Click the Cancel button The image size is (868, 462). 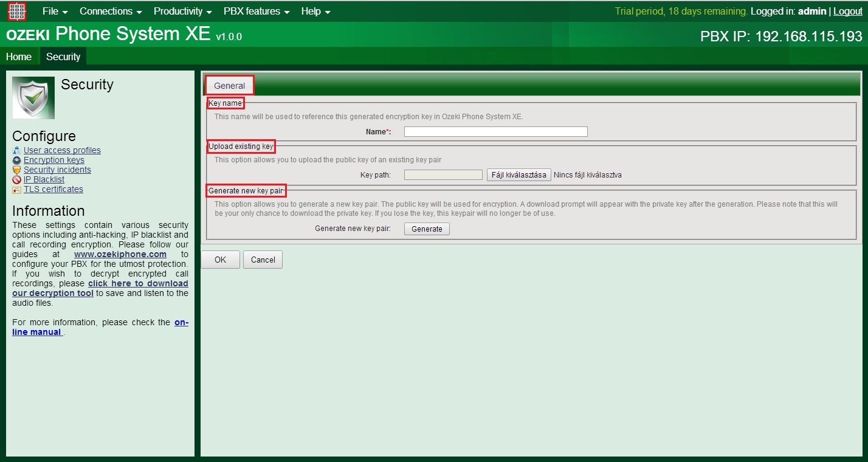263,260
